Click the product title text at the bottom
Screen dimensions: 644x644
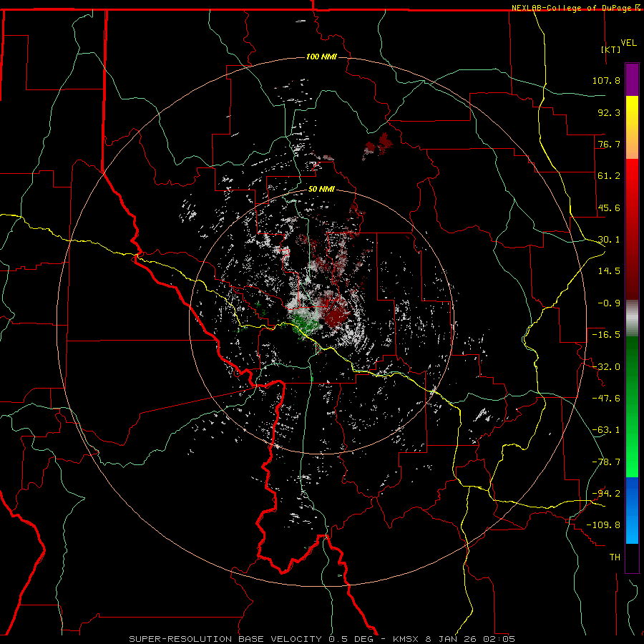tap(322, 639)
